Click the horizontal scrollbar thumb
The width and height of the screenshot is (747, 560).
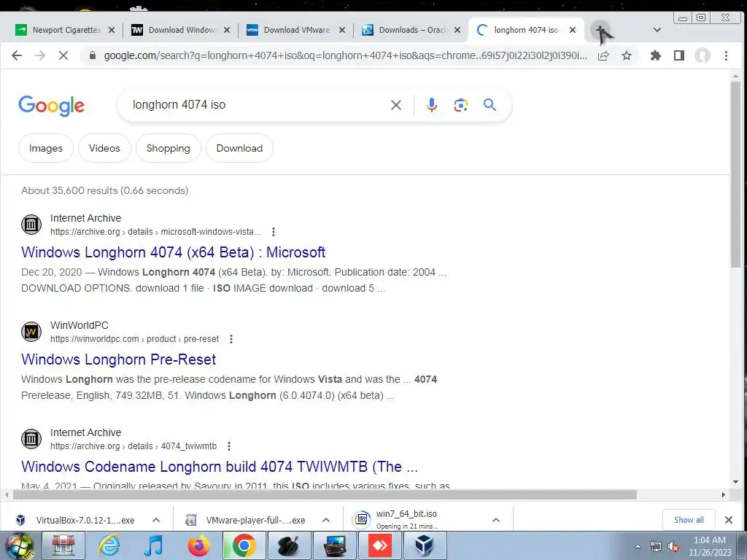325,495
